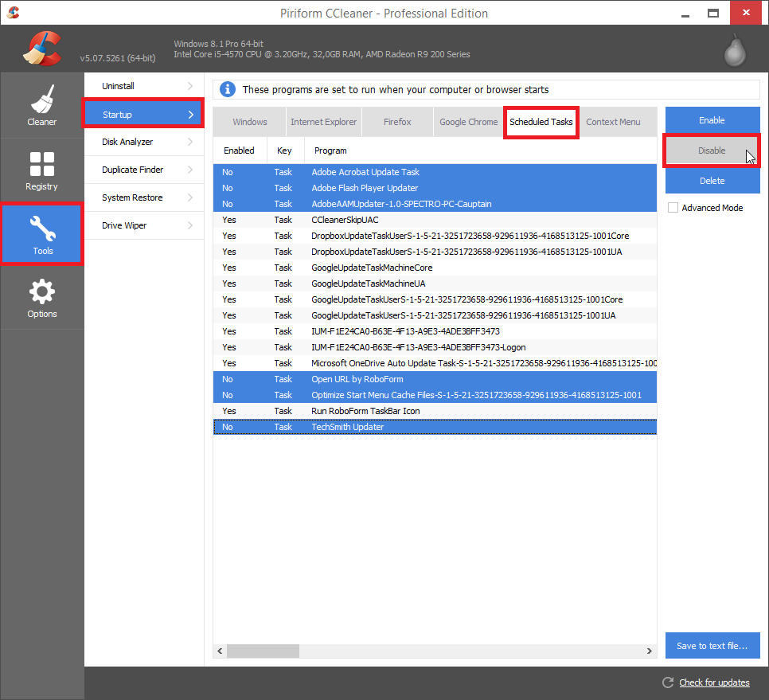Image resolution: width=769 pixels, height=700 pixels.
Task: Select the GoogleUpdateTaskMachineCore row
Action: (x=435, y=268)
